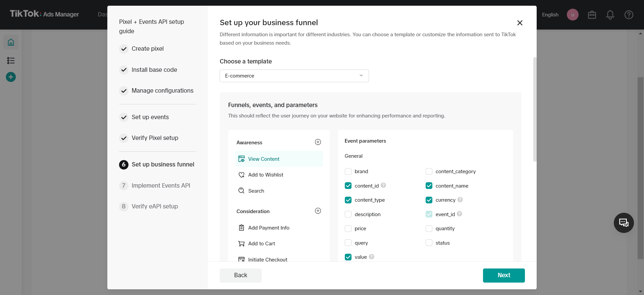644x295 pixels.
Task: Click the green plus create icon
Action: pos(11,77)
